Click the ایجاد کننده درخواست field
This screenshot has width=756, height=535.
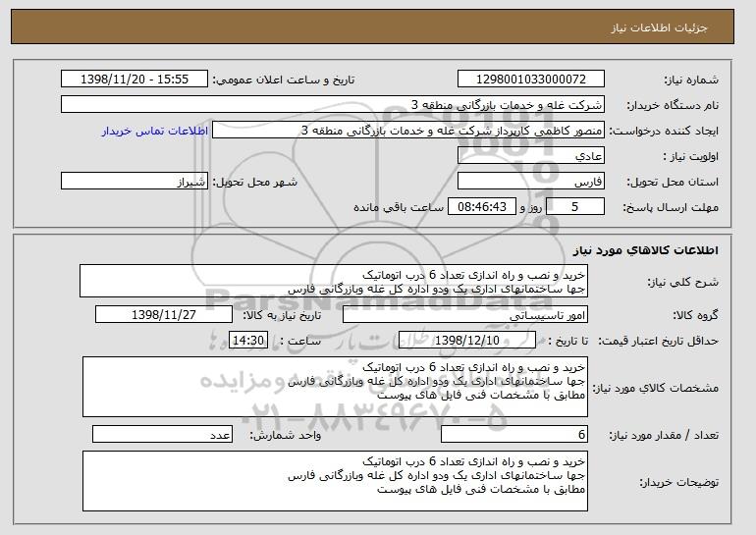[x=408, y=131]
